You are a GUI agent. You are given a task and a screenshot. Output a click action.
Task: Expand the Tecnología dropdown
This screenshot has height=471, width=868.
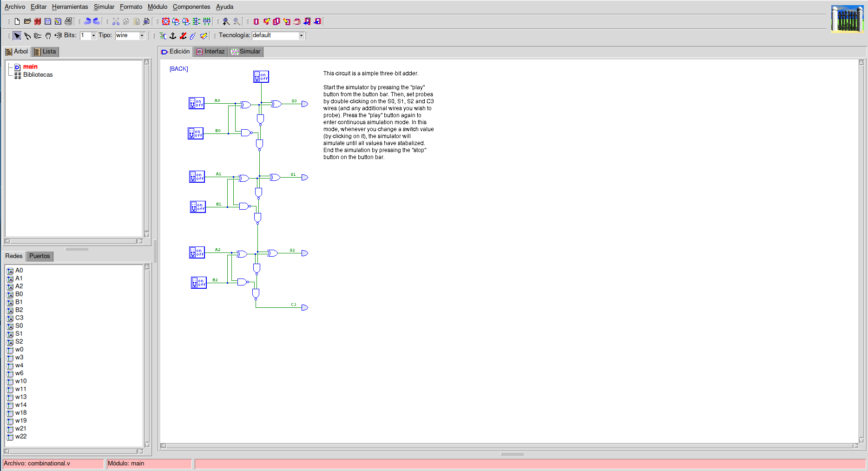(301, 36)
